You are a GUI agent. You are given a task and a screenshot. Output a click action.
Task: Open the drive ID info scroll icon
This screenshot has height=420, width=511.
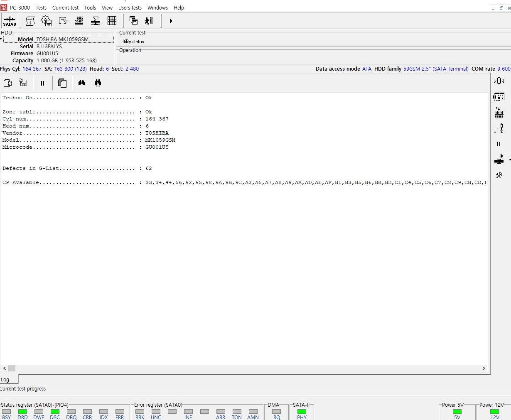pyautogui.click(x=30, y=21)
